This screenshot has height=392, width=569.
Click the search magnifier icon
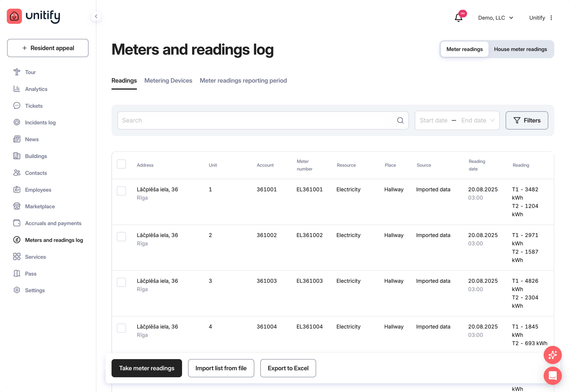coord(400,120)
